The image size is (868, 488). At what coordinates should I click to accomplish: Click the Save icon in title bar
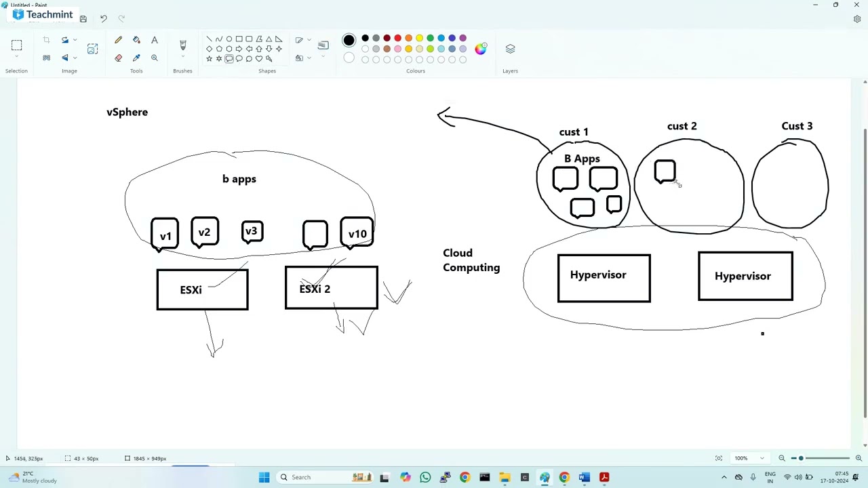coord(83,18)
